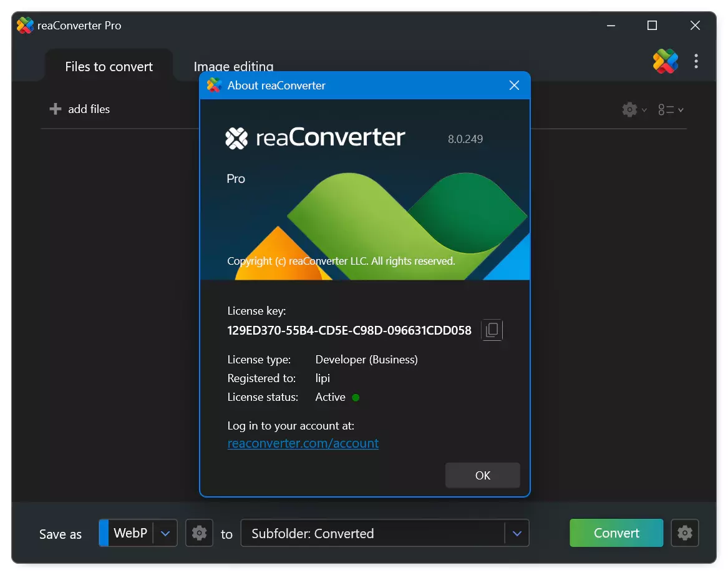Viewport: 728px width, 575px height.
Task: Select the WebP save format box
Action: pos(126,533)
